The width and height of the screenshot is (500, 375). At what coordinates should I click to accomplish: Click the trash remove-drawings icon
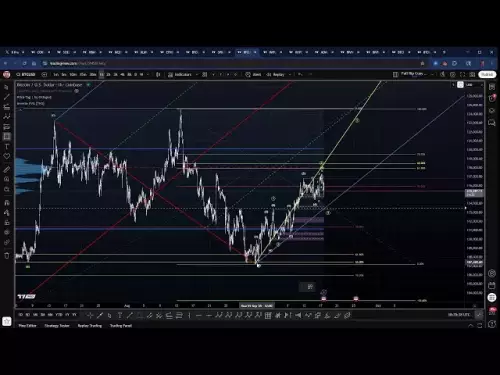point(6,256)
